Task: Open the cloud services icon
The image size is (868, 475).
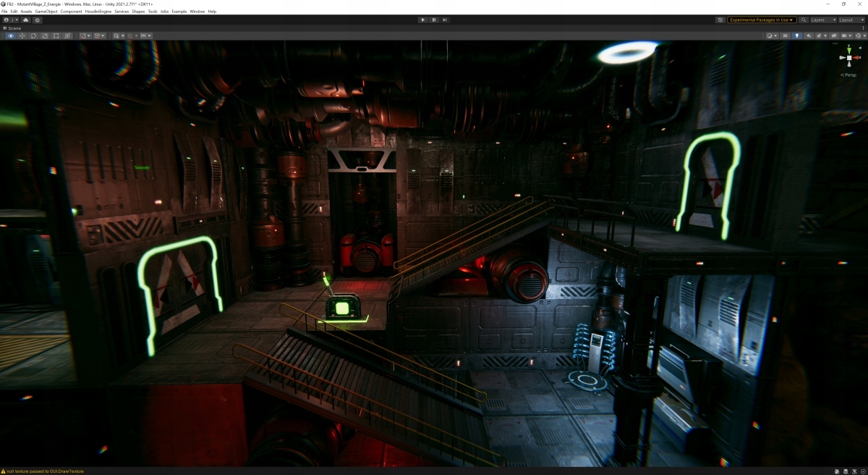Action: tap(27, 20)
